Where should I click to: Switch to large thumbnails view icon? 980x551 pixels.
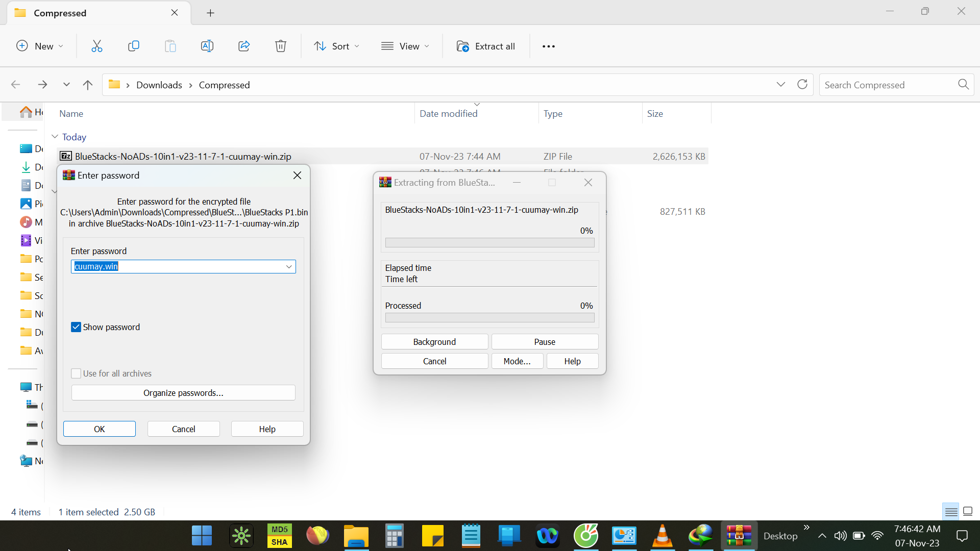(968, 511)
